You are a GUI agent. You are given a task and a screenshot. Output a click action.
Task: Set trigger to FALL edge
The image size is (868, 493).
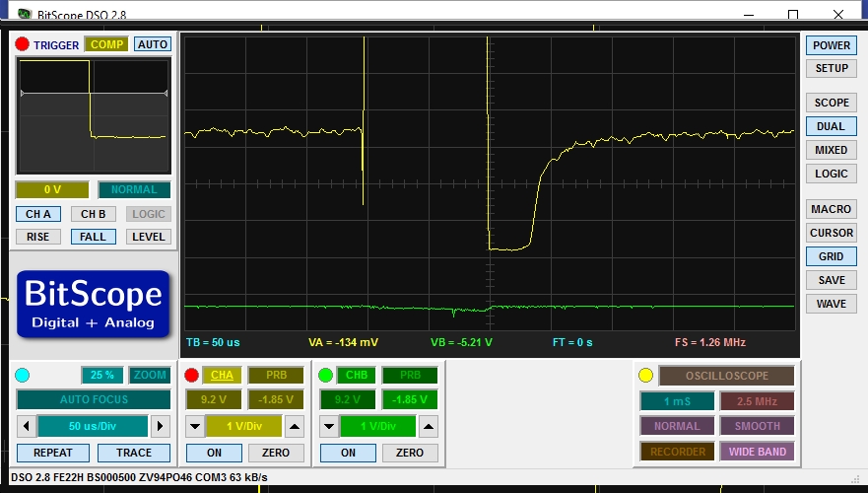pyautogui.click(x=93, y=237)
